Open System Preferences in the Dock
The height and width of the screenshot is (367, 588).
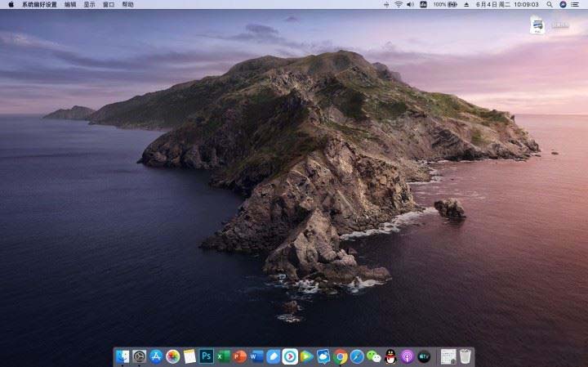click(140, 356)
